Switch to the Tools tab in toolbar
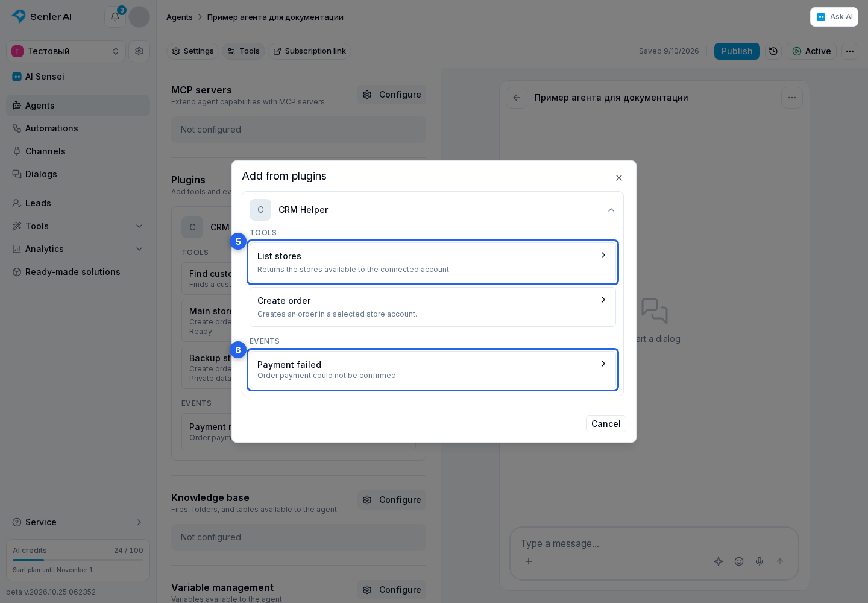The image size is (868, 603). pos(244,51)
